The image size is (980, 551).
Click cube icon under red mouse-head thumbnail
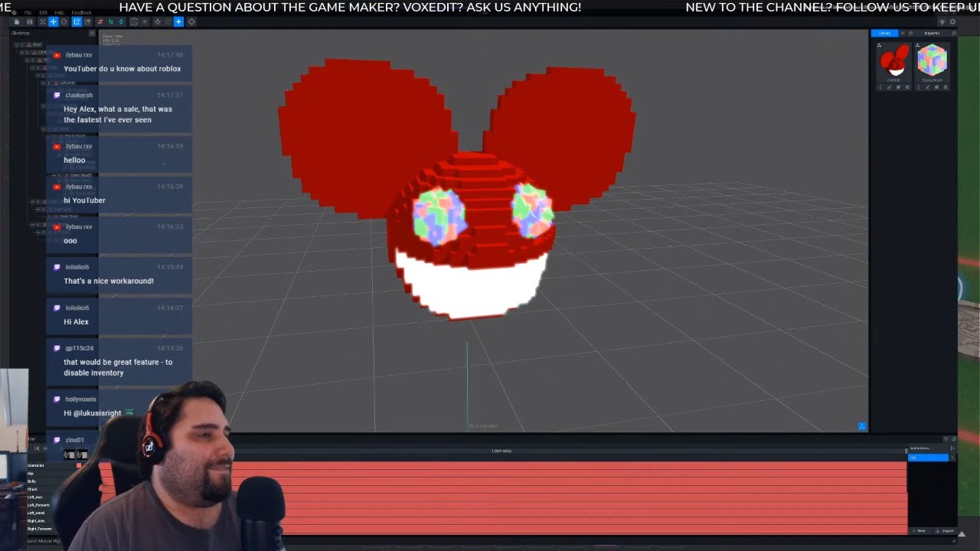click(x=898, y=87)
